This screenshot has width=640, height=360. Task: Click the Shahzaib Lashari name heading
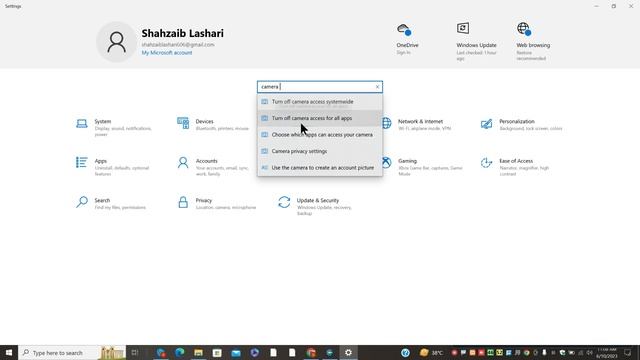point(182,33)
